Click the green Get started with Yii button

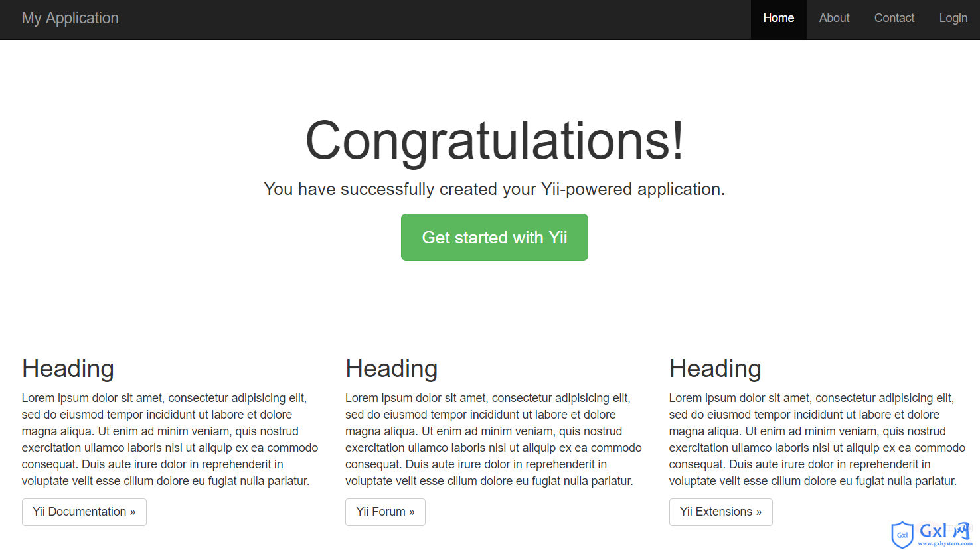[x=495, y=238]
